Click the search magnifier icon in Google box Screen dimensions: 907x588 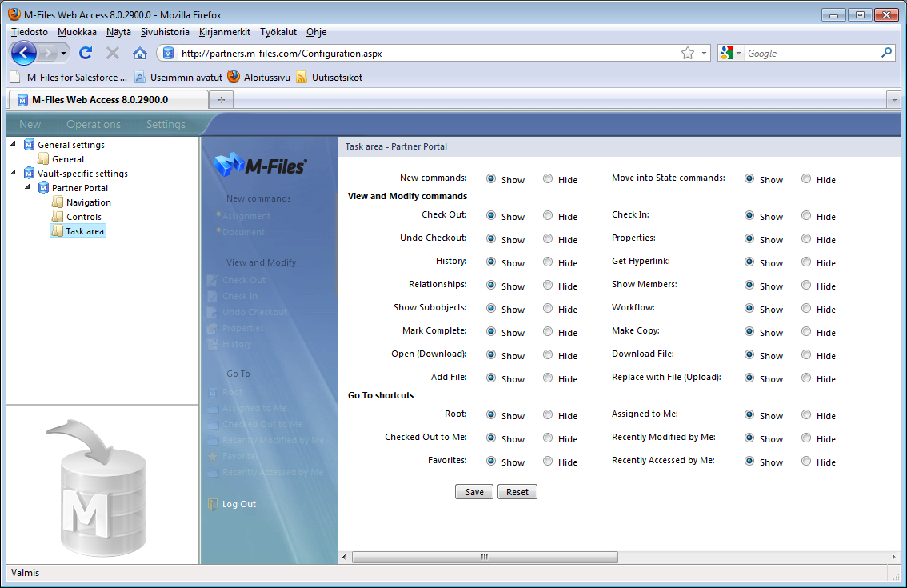pos(886,53)
